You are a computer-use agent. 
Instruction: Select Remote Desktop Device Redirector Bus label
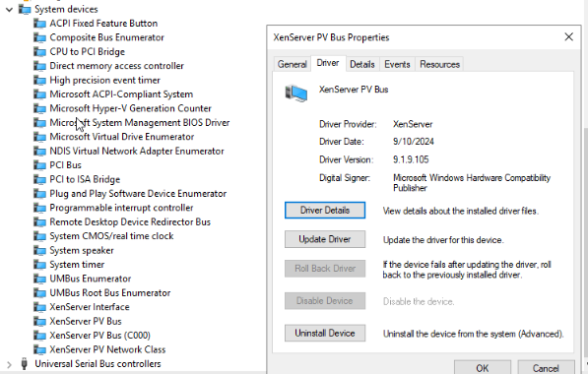pos(130,221)
